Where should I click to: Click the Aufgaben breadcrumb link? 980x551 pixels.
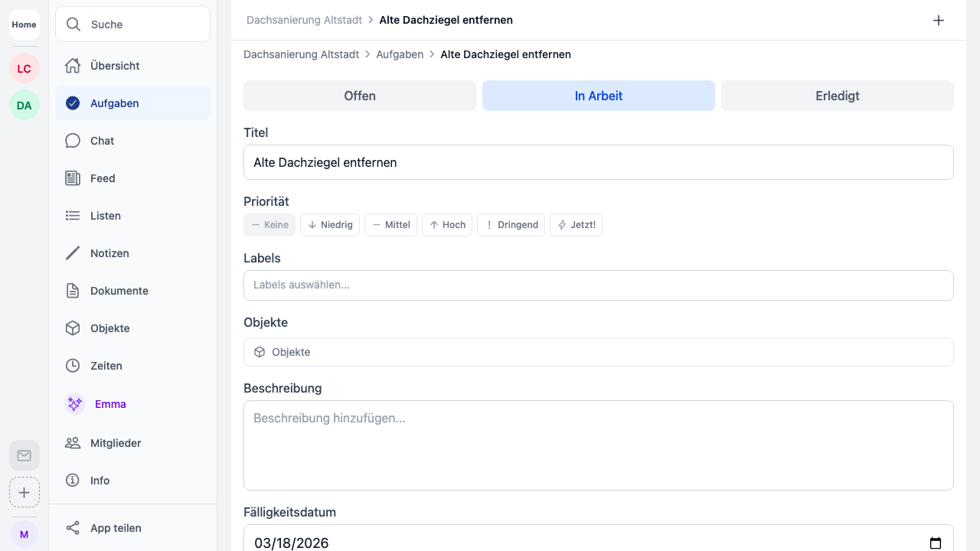tap(400, 54)
